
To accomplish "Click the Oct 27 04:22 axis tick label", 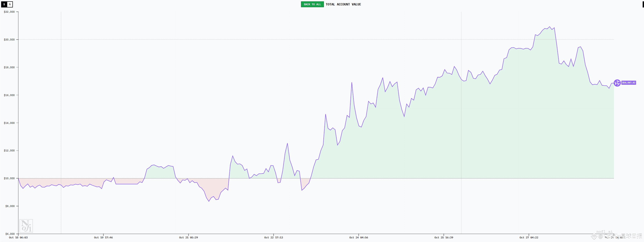I will coord(529,237).
